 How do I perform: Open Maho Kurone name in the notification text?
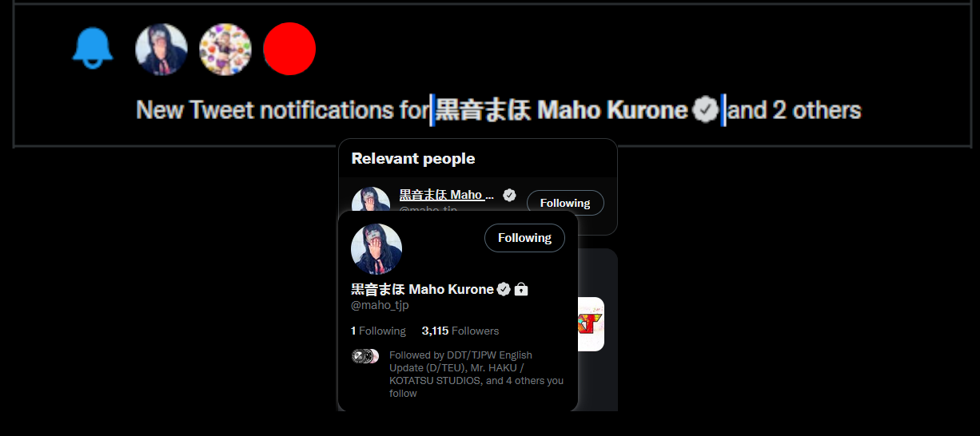[x=561, y=109]
